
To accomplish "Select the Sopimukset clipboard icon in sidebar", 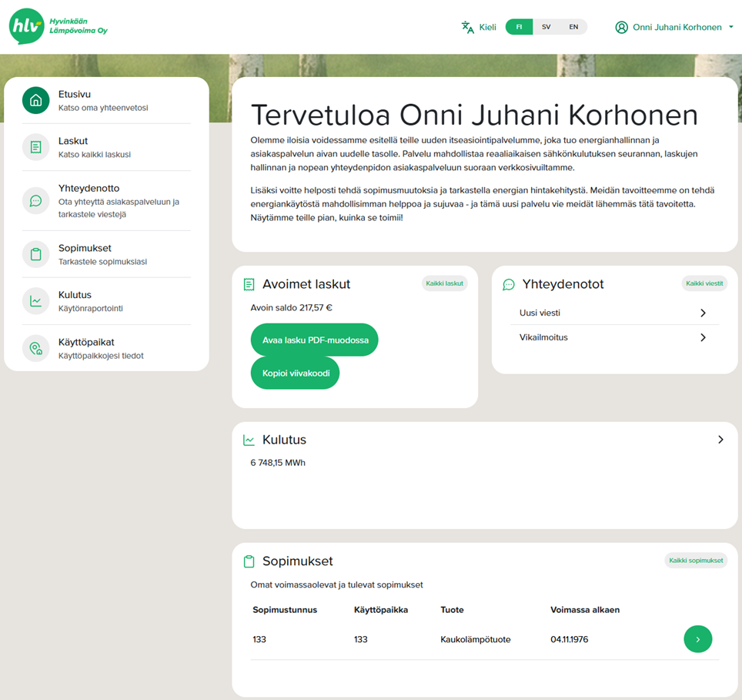I will [35, 254].
